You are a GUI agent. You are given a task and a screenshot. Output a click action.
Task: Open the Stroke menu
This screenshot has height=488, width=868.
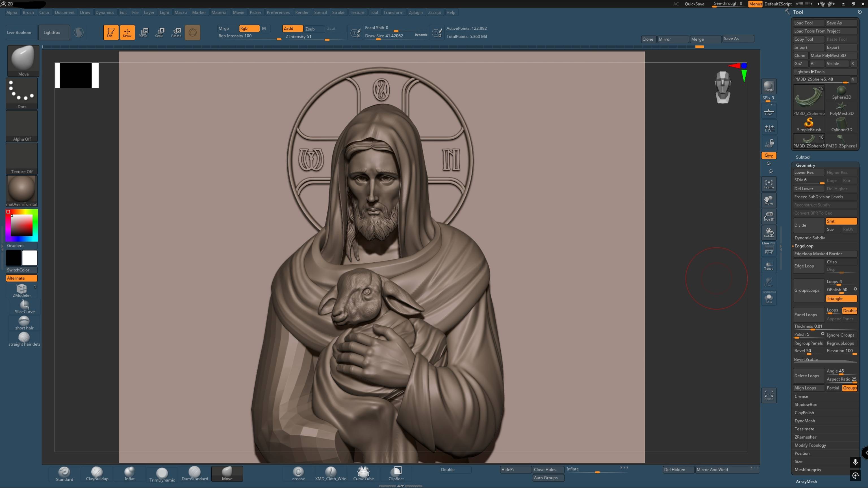(338, 12)
